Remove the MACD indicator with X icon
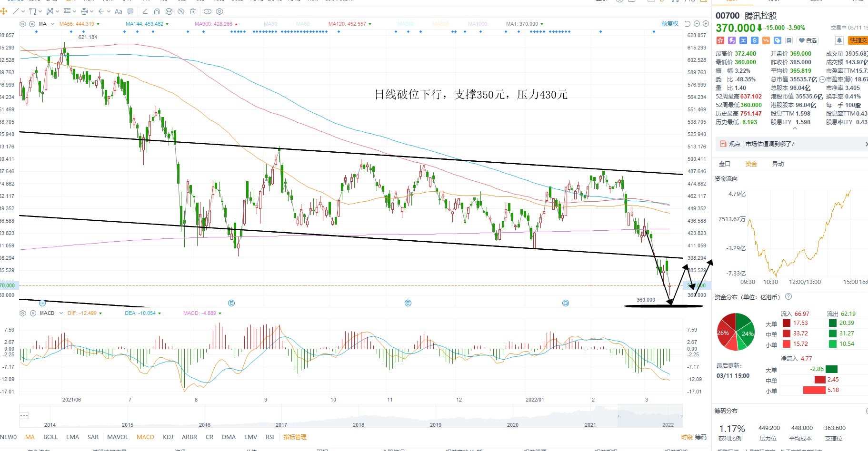The image size is (868, 451). [x=33, y=313]
